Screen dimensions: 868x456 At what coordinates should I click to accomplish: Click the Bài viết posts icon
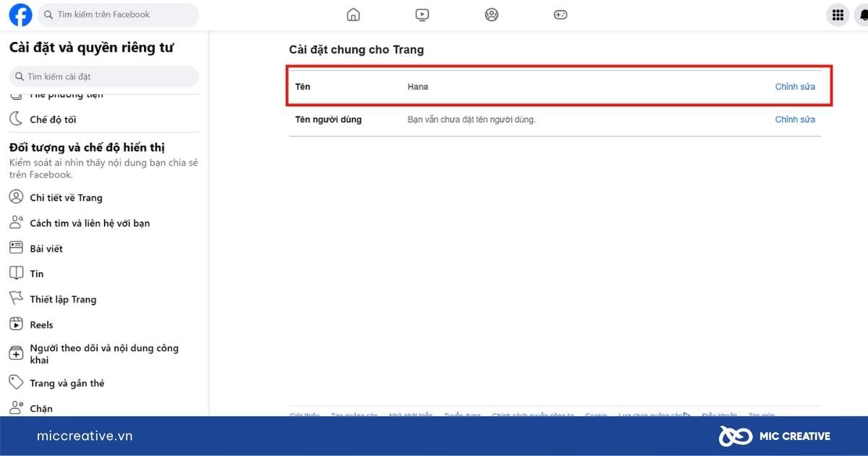coord(16,248)
